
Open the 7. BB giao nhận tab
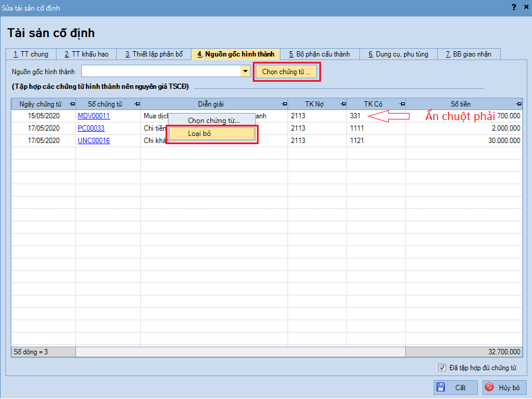[x=468, y=54]
